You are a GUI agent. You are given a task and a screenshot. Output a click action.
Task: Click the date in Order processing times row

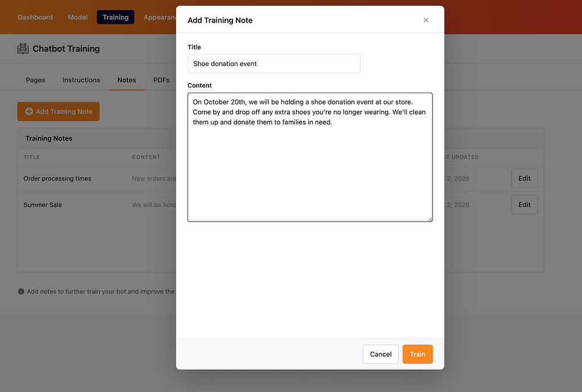[457, 178]
